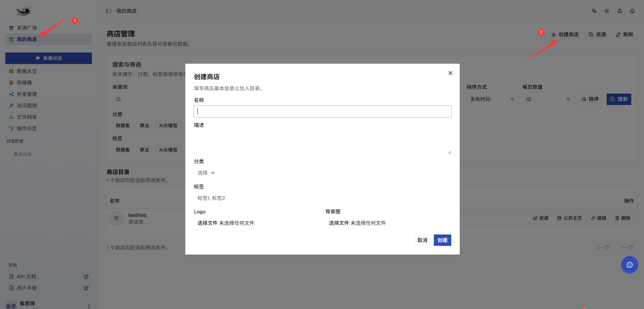The width and height of the screenshot is (644, 309).
Task: Open user menu dots beside 侯思琦
Action: (x=89, y=306)
